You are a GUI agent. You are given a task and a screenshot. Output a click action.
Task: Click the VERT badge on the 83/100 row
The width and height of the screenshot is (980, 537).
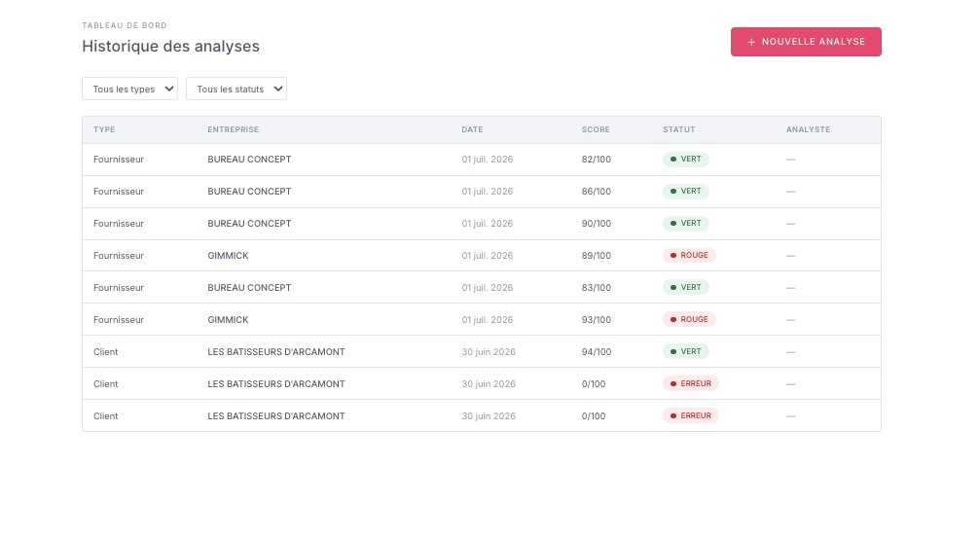686,287
